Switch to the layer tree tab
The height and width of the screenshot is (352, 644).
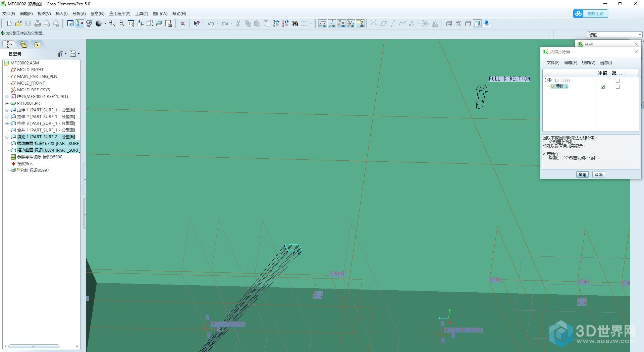(x=23, y=44)
